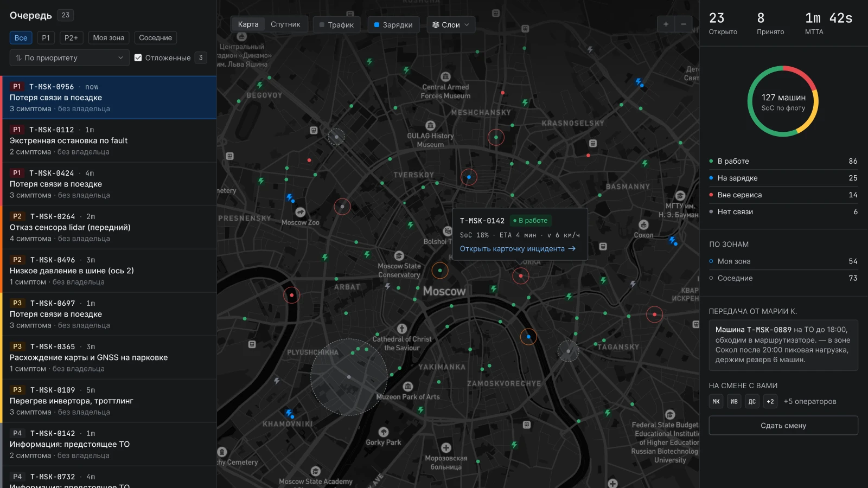Expand the +2 more operators badge
Screen dimensions: 868x488
[770, 402]
